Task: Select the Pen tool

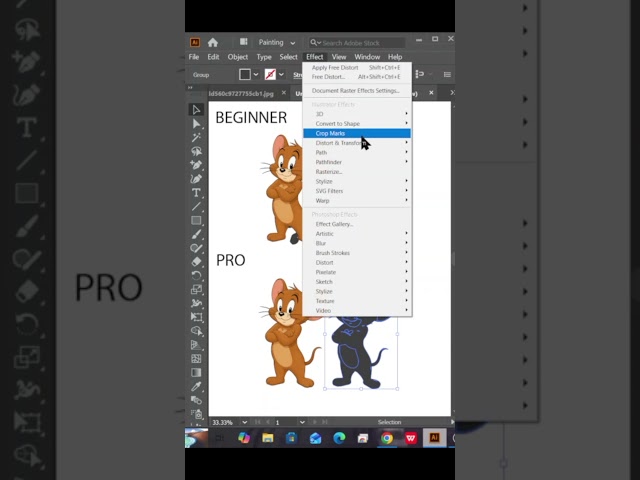Action: coord(196,165)
